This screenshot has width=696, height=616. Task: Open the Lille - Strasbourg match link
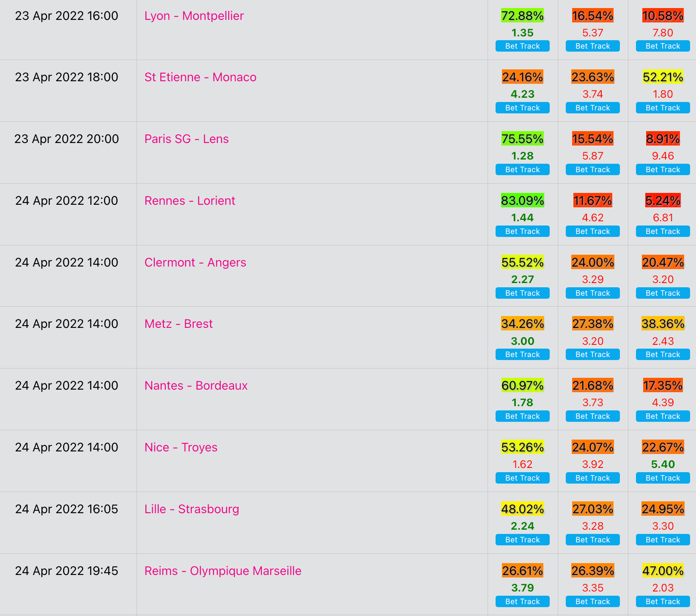(192, 509)
